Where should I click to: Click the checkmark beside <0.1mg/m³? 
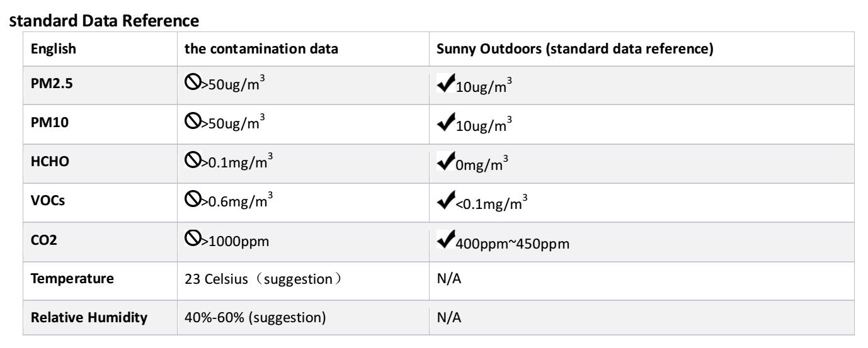439,204
